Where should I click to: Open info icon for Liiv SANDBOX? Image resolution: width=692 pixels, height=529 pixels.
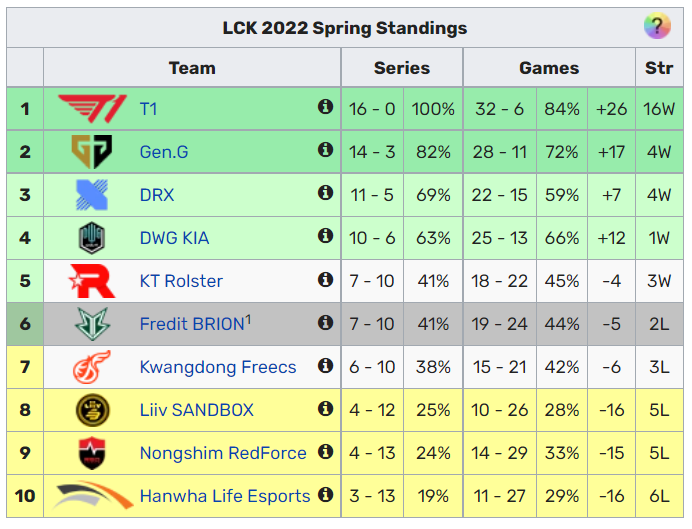coord(325,409)
